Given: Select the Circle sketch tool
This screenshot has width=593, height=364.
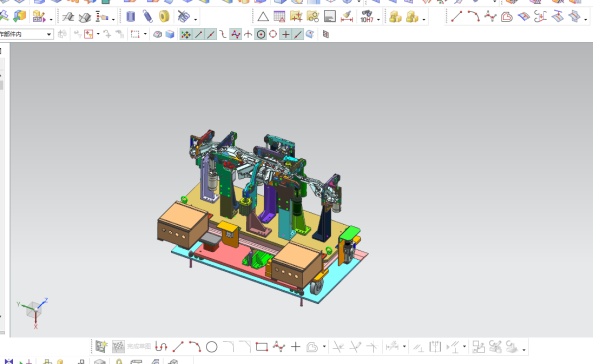Looking at the screenshot, I should click(x=211, y=347).
